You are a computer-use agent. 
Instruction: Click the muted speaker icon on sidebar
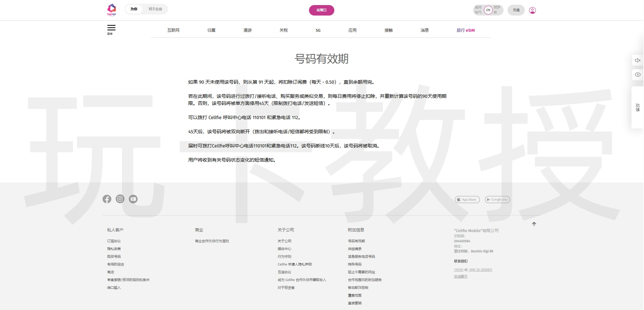pyautogui.click(x=637, y=60)
